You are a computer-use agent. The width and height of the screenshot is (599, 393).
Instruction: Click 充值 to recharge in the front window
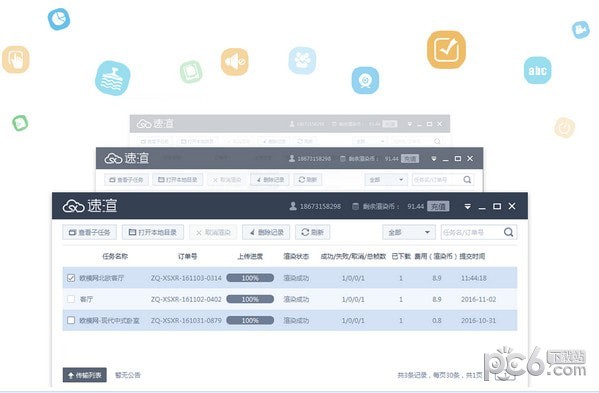point(438,207)
